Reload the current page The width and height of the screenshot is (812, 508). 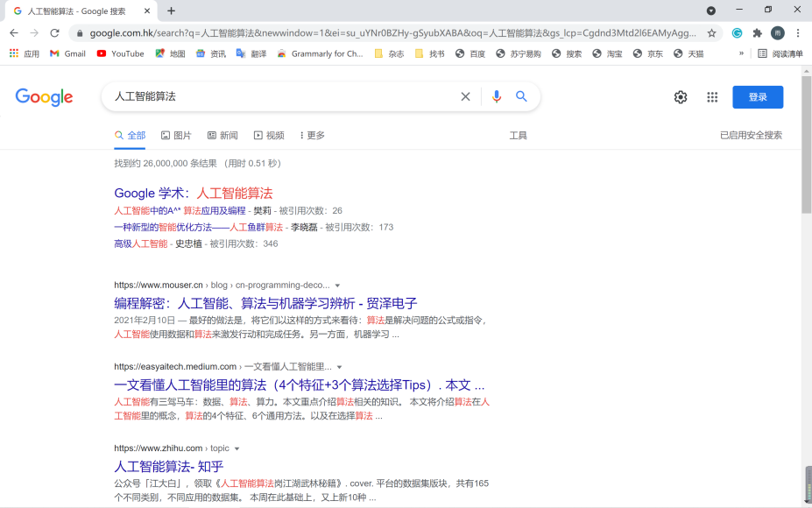(x=54, y=33)
